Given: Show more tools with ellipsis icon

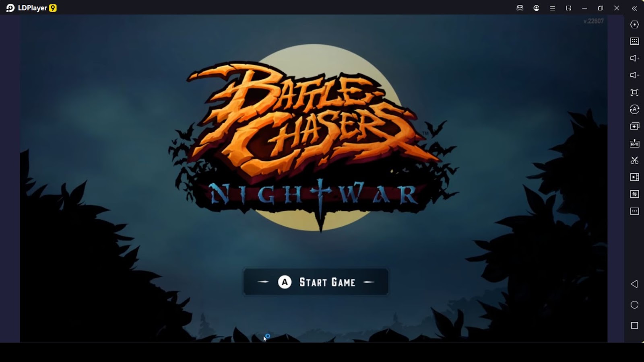Looking at the screenshot, I should (x=634, y=211).
